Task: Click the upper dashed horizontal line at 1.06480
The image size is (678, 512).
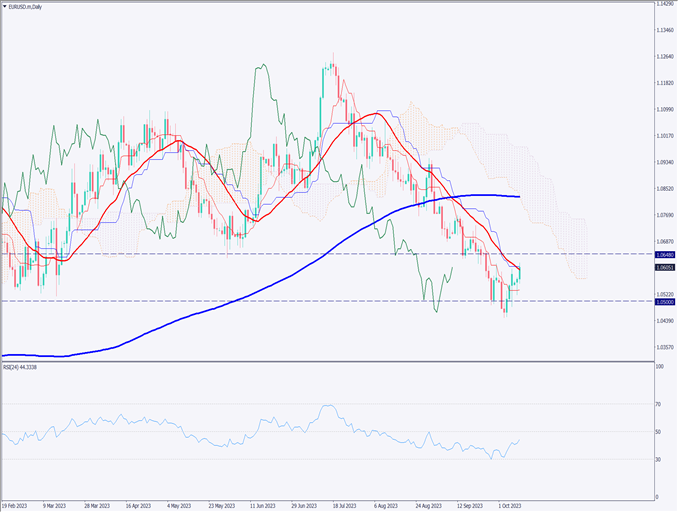Action: 300,254
